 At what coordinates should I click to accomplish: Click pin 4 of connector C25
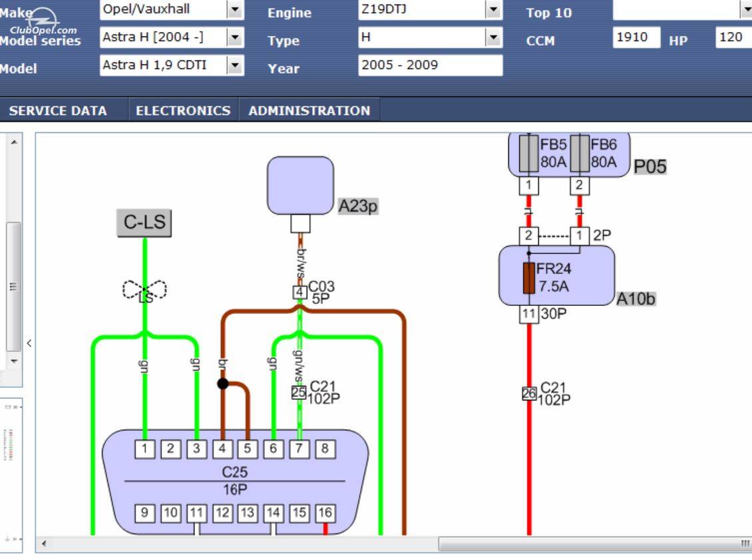(x=222, y=449)
